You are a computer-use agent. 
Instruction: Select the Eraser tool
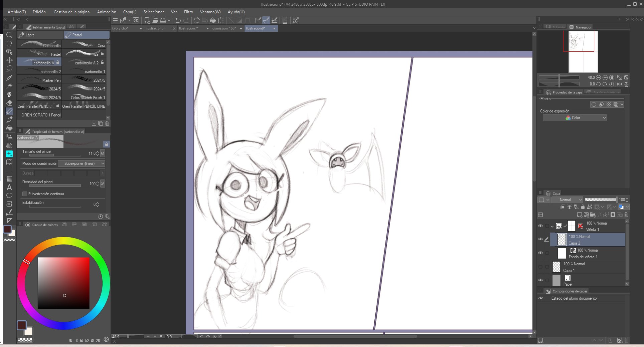tap(9, 103)
